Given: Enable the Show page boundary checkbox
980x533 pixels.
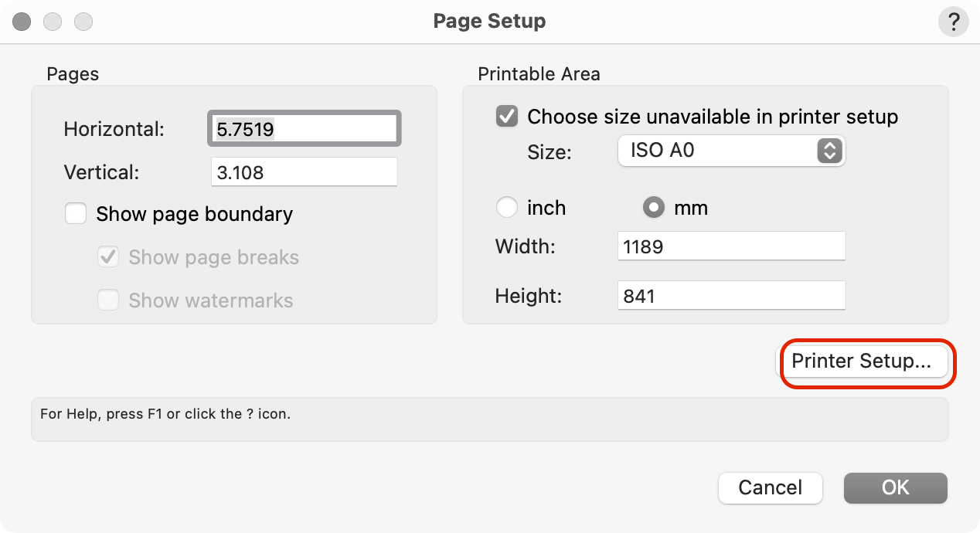Looking at the screenshot, I should coord(76,213).
